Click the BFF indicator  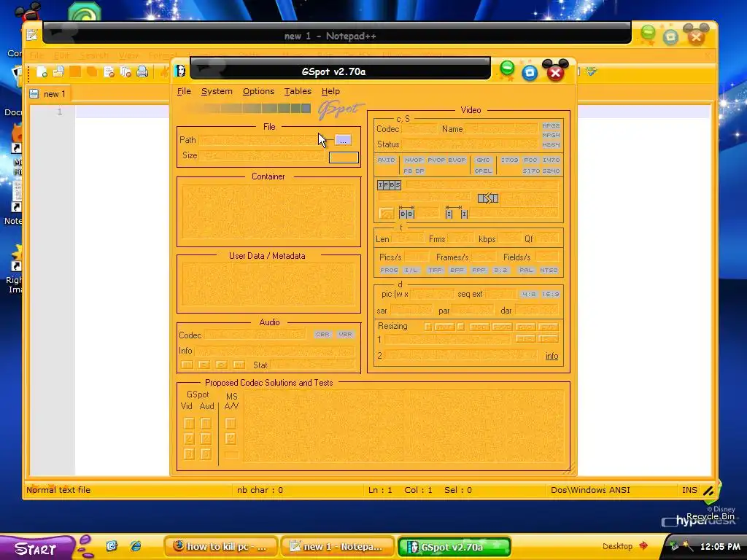pos(457,270)
